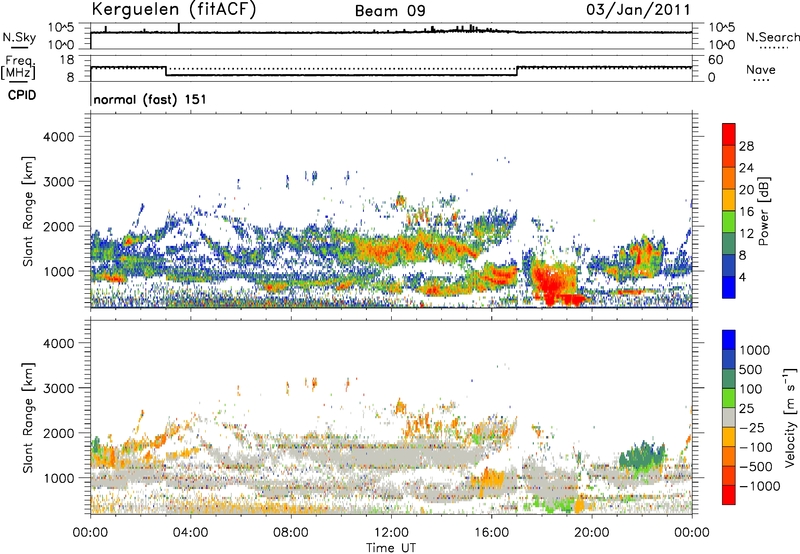Click the "Power [dB]" colorbar title
Image resolution: width=800 pixels, height=554 pixels.
764,211
